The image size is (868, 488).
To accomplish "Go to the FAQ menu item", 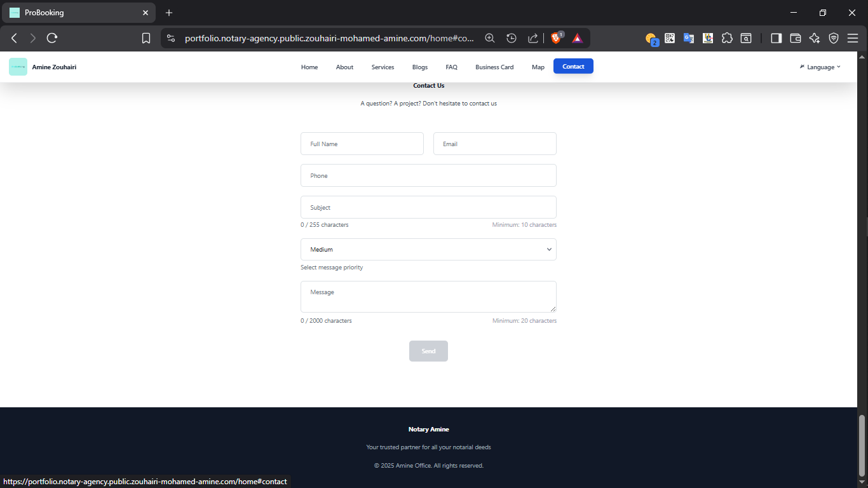I will (x=451, y=67).
